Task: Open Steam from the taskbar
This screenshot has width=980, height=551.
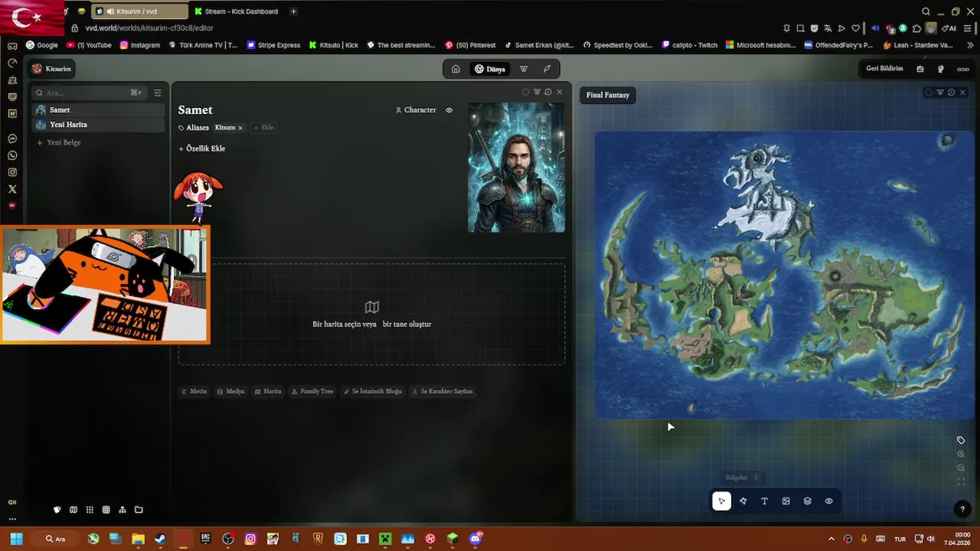Action: (x=160, y=539)
